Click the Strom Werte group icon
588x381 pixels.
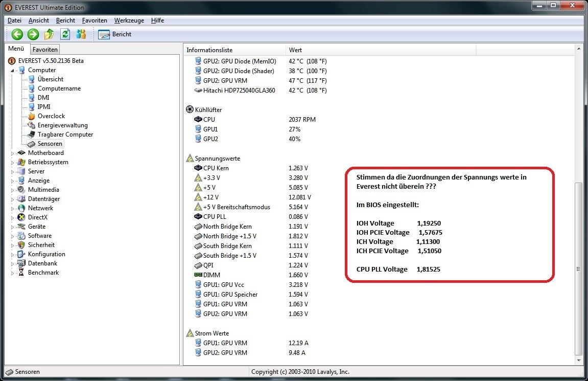(x=190, y=333)
